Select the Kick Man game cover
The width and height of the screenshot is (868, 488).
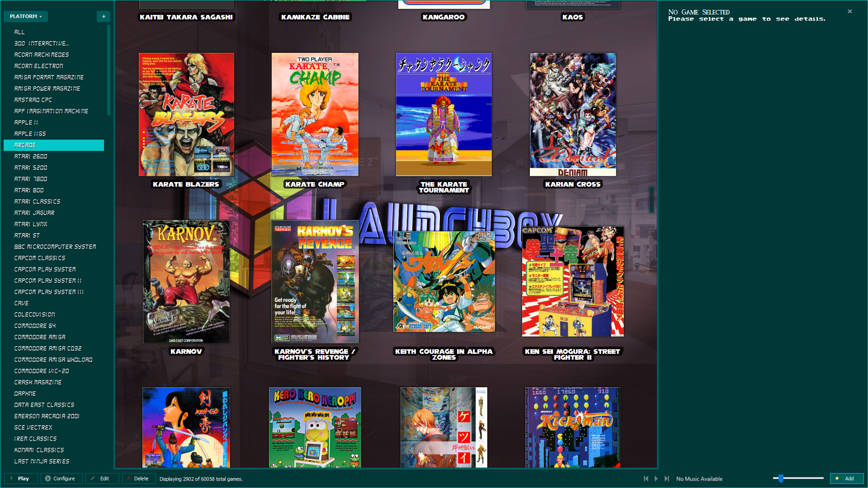tap(573, 427)
